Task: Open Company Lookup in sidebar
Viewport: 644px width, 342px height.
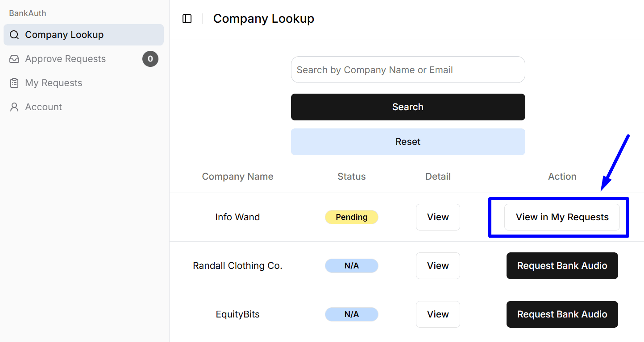Action: [x=64, y=35]
